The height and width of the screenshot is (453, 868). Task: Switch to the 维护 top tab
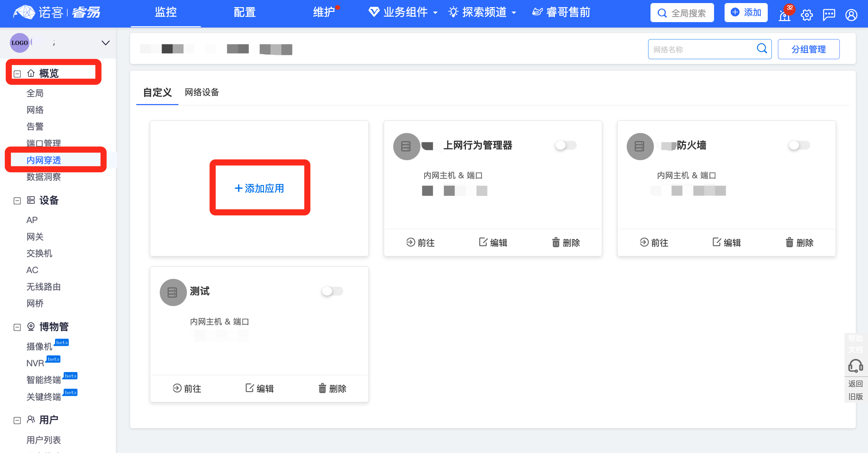[324, 12]
